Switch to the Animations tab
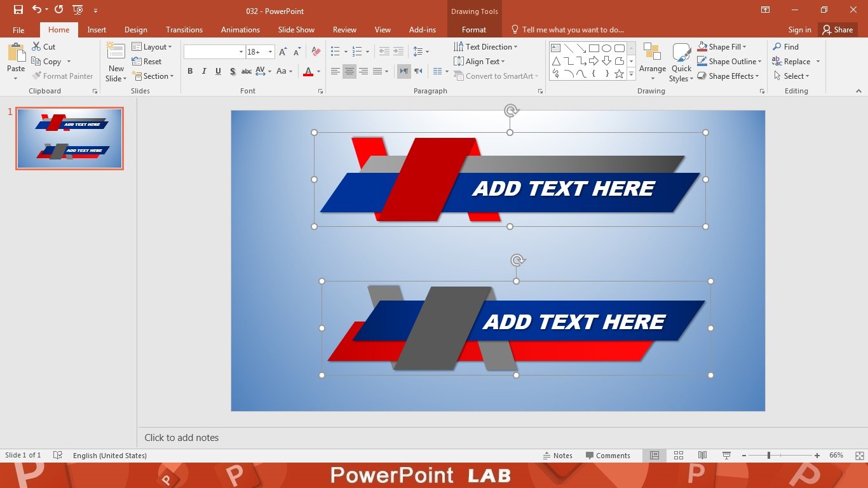The width and height of the screenshot is (868, 488). click(240, 30)
